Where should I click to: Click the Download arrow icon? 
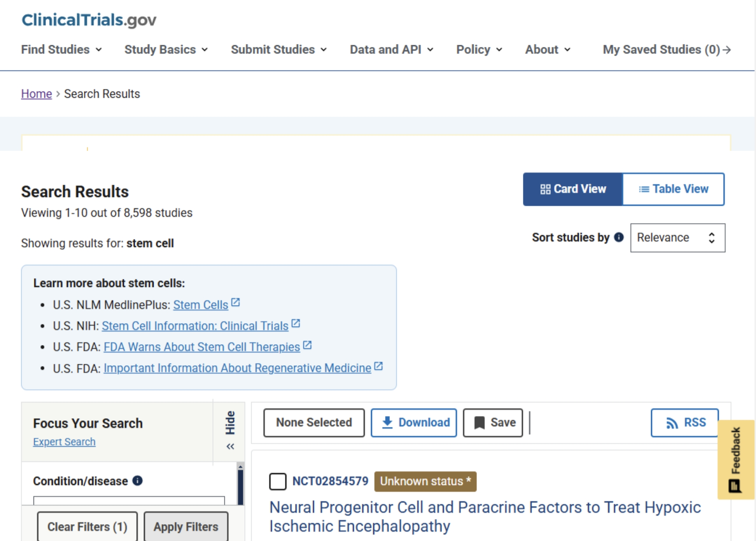point(387,422)
